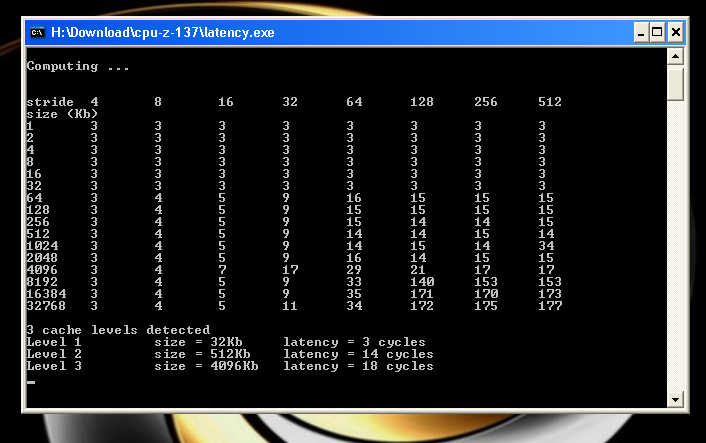This screenshot has height=443, width=706.
Task: Click size row label 16384
Action: [x=46, y=294]
